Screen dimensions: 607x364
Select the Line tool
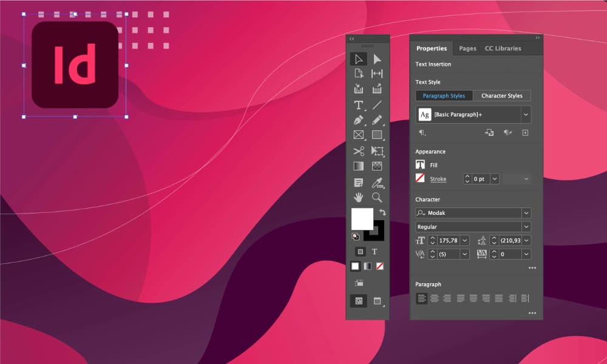(377, 105)
